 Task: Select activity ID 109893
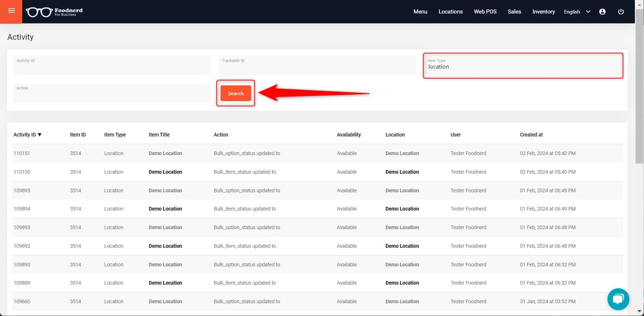(x=22, y=227)
